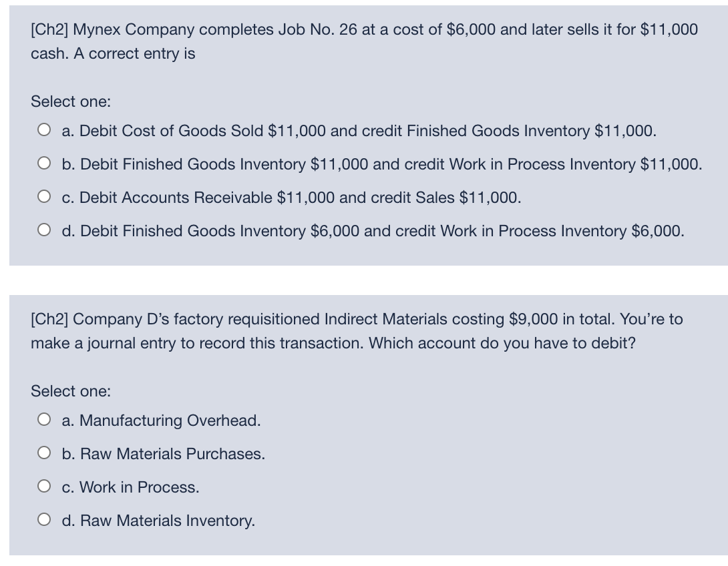
Task: Click the Mynex Company Job No. 26 question text
Action: [364, 41]
